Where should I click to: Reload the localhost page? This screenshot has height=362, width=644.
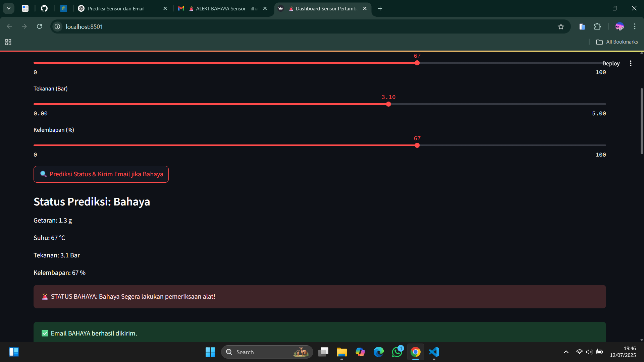40,26
